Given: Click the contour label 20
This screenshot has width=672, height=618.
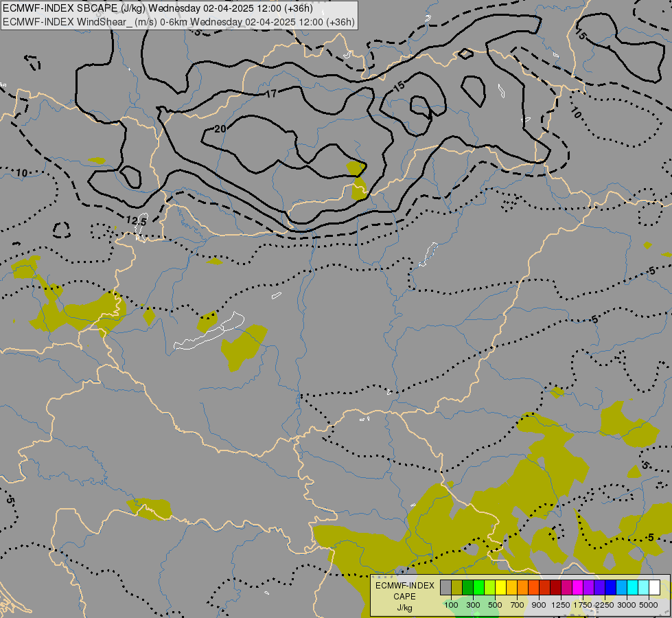Looking at the screenshot, I should pyautogui.click(x=220, y=128).
